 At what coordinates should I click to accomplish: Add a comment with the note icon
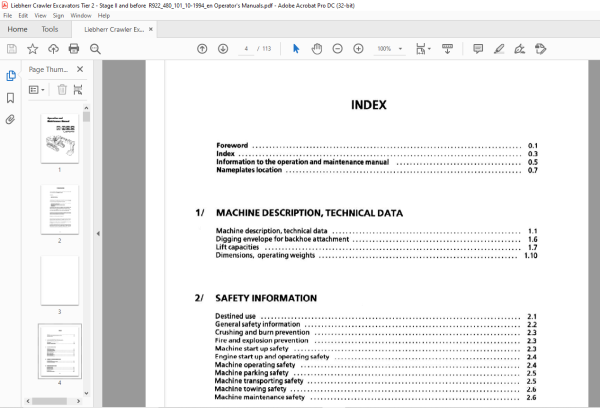(478, 49)
